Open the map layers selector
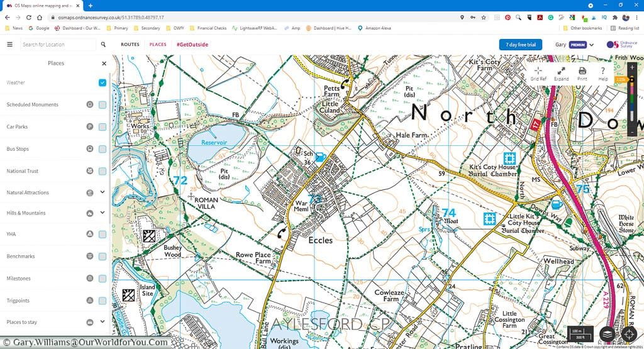Image resolution: width=644 pixels, height=349 pixels. click(x=608, y=334)
